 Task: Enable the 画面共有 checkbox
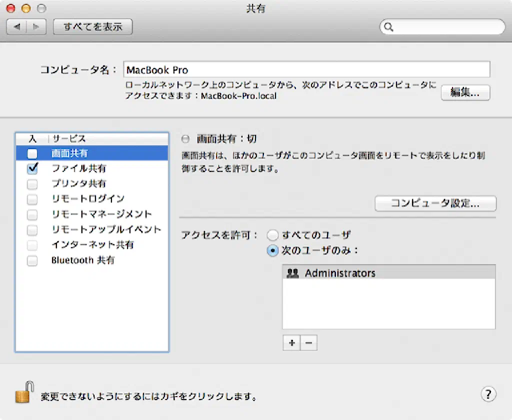[x=32, y=153]
